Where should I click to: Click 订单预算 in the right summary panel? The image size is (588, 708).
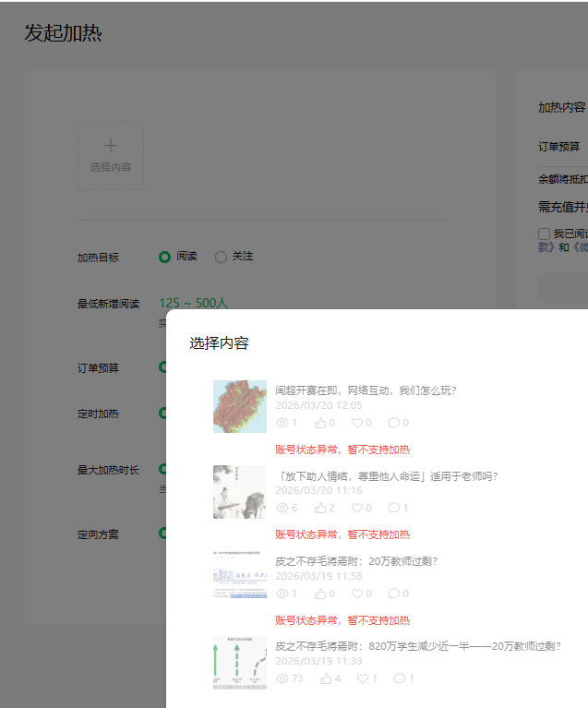pos(559,147)
